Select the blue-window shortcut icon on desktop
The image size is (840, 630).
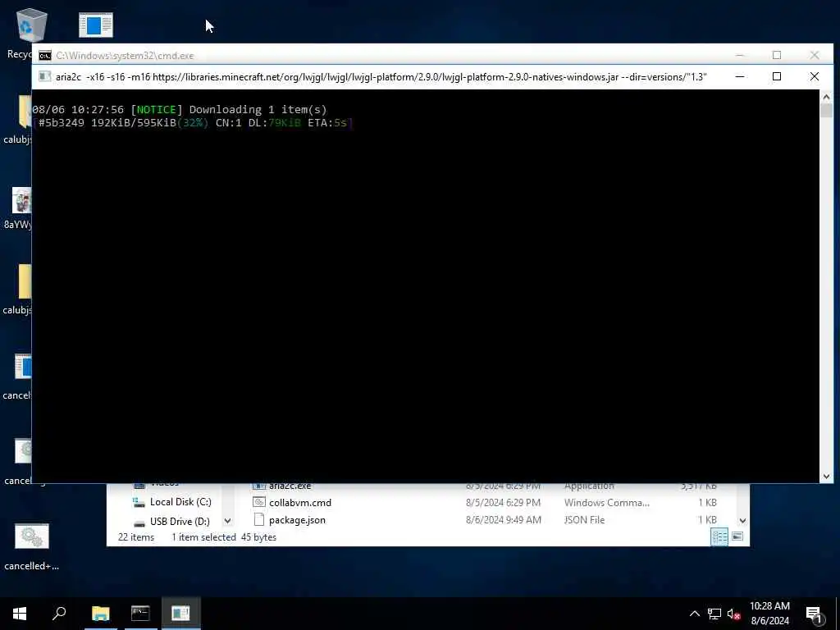coord(96,25)
